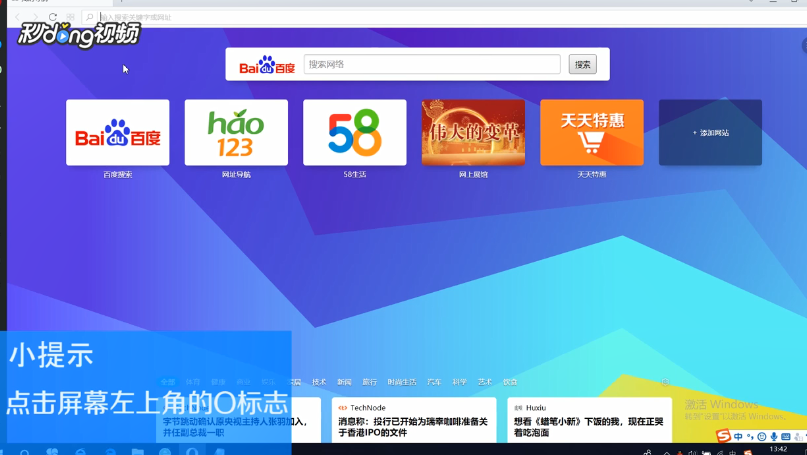Reload the page with the refresh icon
Screen dimensions: 807x455
coord(52,17)
